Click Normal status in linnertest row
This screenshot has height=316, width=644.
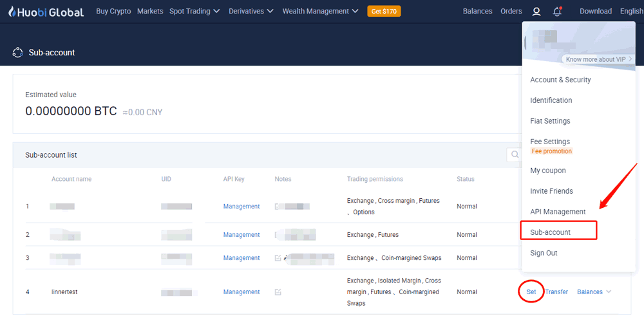point(466,292)
